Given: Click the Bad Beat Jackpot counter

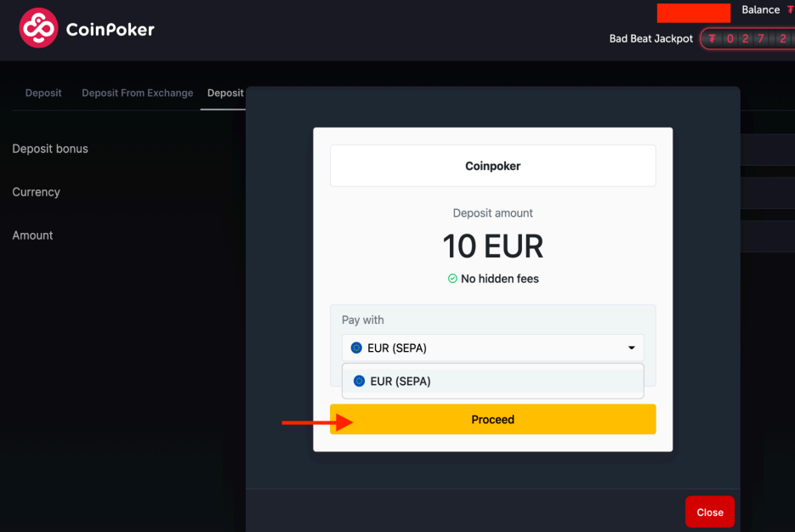Looking at the screenshot, I should [747, 38].
